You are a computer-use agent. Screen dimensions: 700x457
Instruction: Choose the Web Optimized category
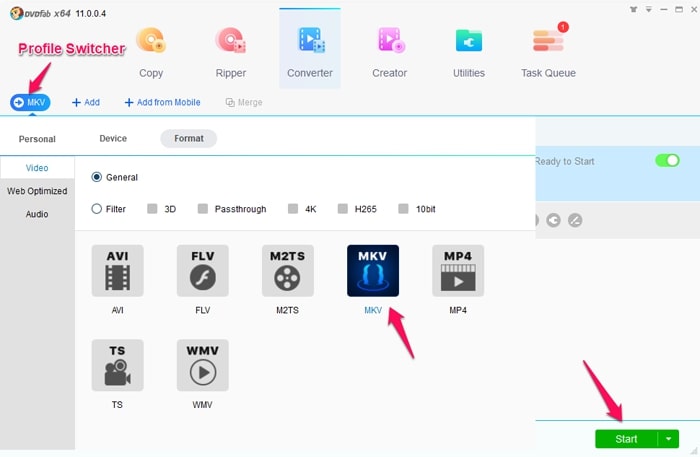[x=37, y=191]
